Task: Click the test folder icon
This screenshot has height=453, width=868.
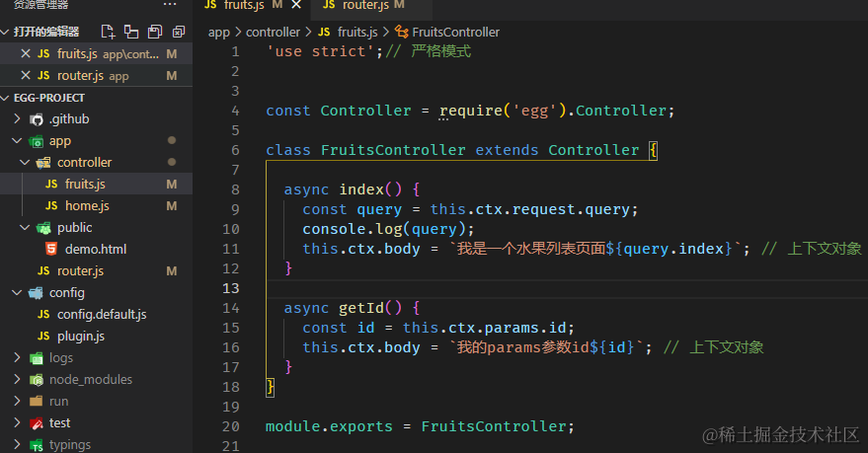Action: (36, 423)
